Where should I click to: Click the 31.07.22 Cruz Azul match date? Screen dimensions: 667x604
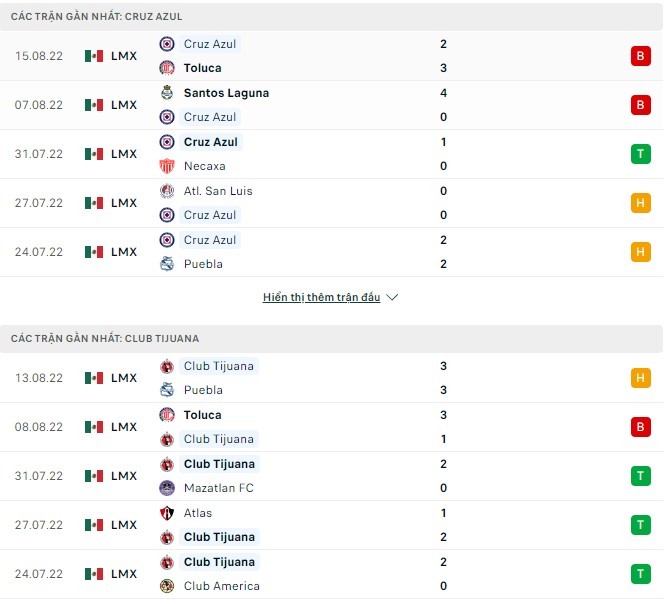click(39, 154)
